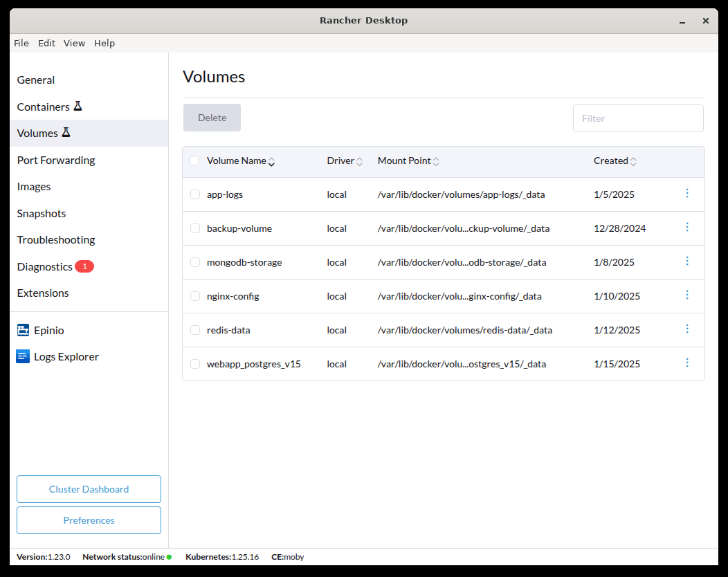Check the webapp_postgres_v15 checkbox
The width and height of the screenshot is (728, 577).
click(195, 364)
